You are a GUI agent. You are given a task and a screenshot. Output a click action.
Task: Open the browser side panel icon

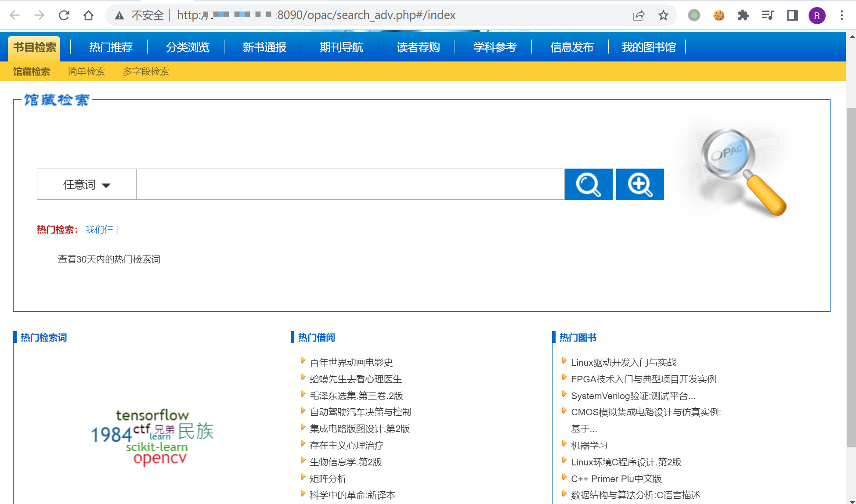pos(792,15)
